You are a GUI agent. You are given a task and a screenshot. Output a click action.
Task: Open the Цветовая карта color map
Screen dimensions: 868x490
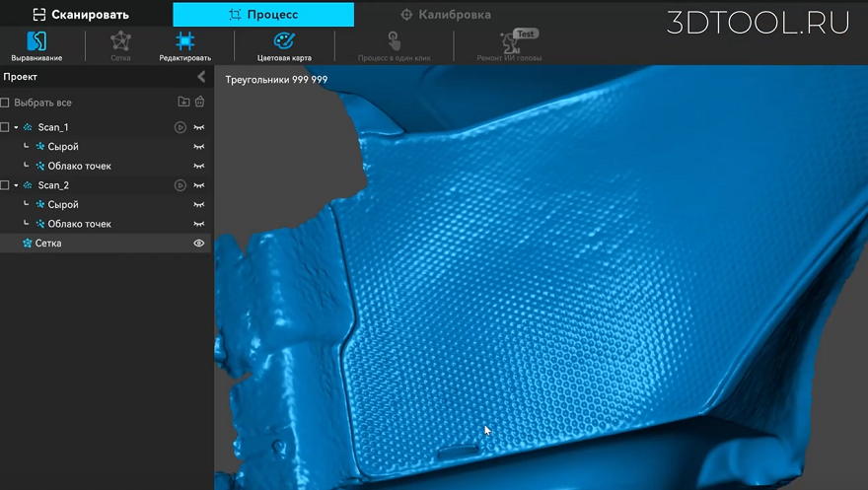click(284, 46)
